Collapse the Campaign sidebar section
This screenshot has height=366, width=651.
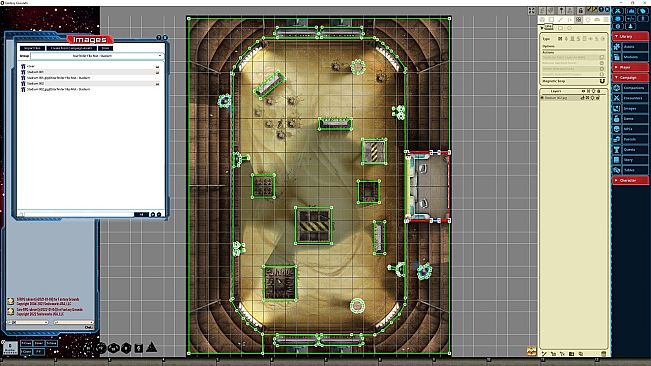coord(631,78)
